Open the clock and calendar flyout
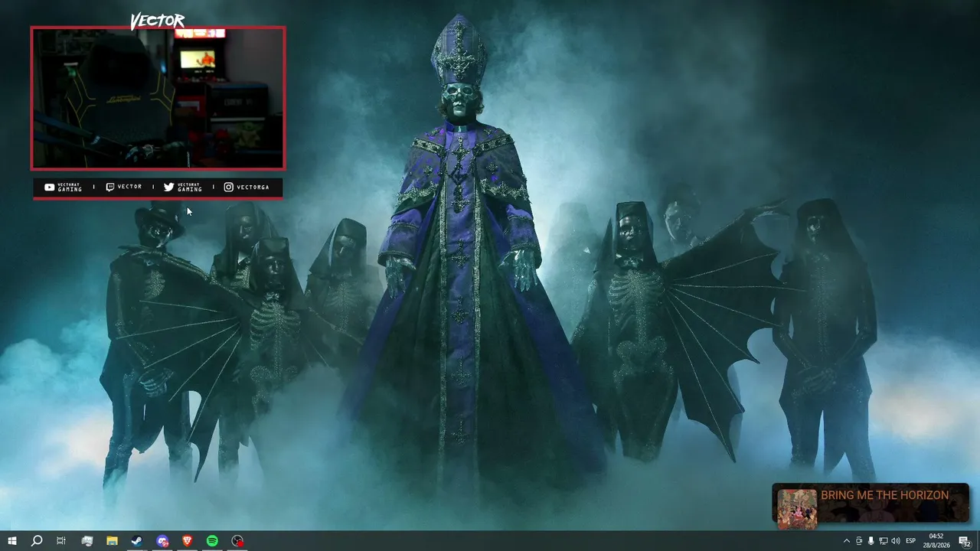The width and height of the screenshot is (980, 551). [x=936, y=541]
